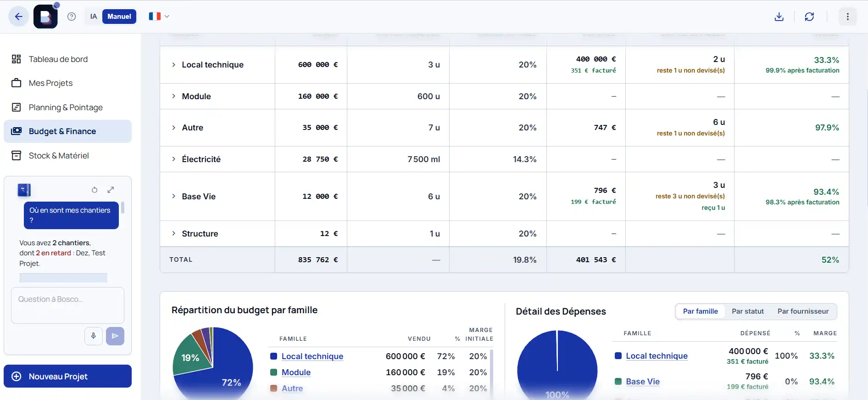This screenshot has height=400, width=868.
Task: Select the Par famille tab
Action: (x=700, y=311)
